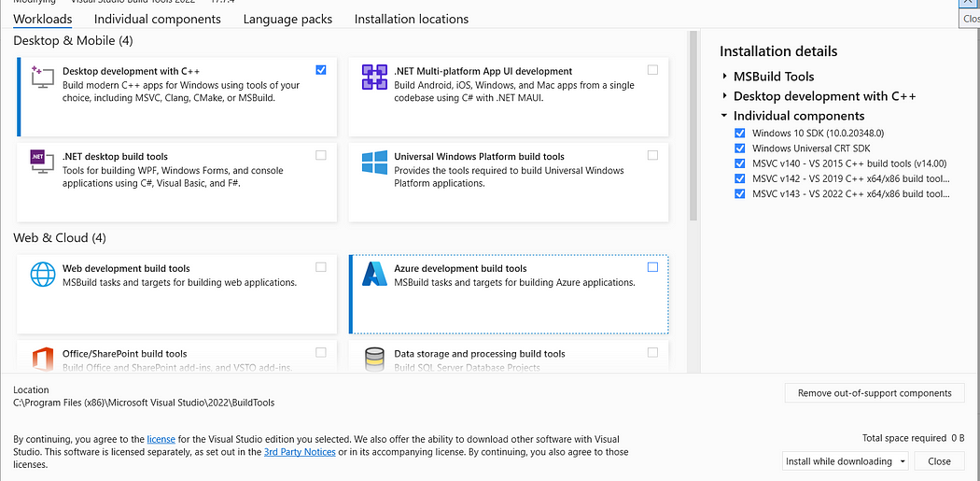Select Web development build tools checkbox

tap(321, 267)
